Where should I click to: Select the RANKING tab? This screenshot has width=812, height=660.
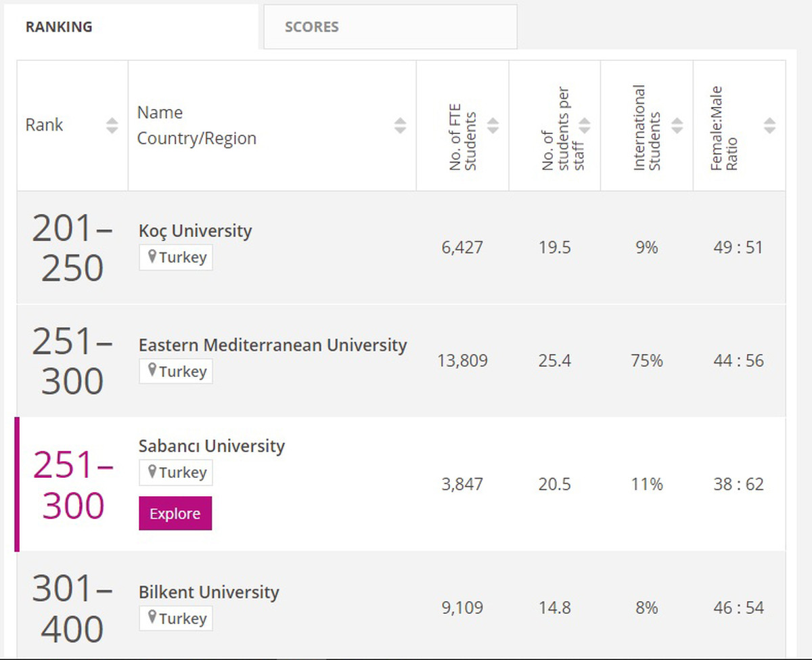[x=59, y=26]
